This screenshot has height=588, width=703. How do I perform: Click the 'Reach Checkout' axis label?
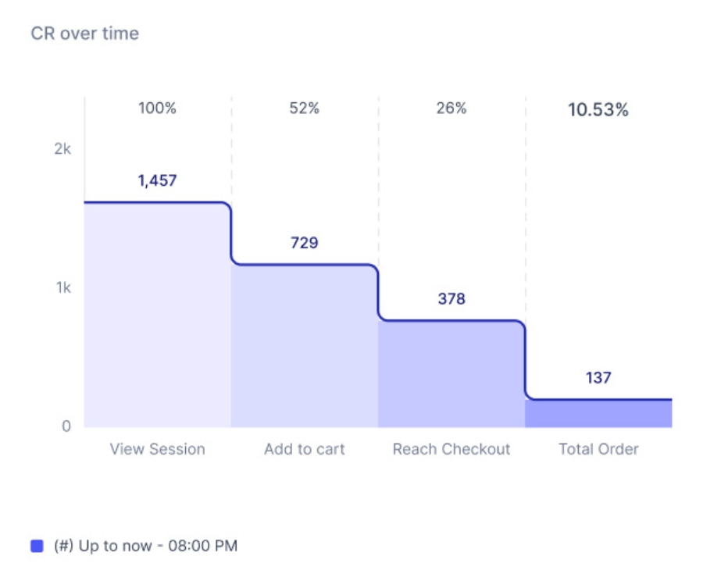pyautogui.click(x=451, y=449)
